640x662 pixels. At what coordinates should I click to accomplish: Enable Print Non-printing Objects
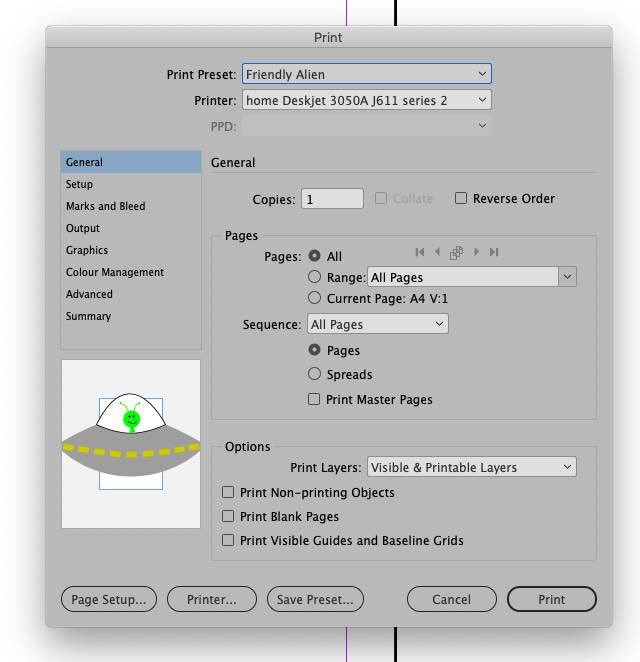(x=228, y=492)
